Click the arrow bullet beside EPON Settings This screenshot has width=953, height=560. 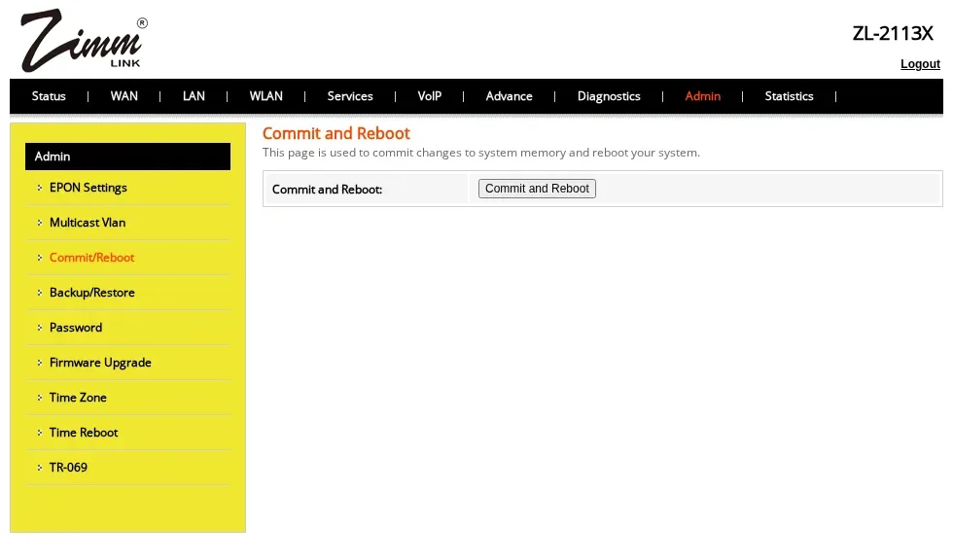[x=40, y=188]
